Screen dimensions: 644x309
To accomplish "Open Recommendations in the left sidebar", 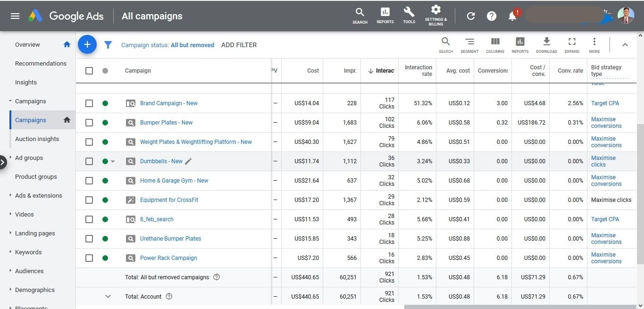I will 41,64.
